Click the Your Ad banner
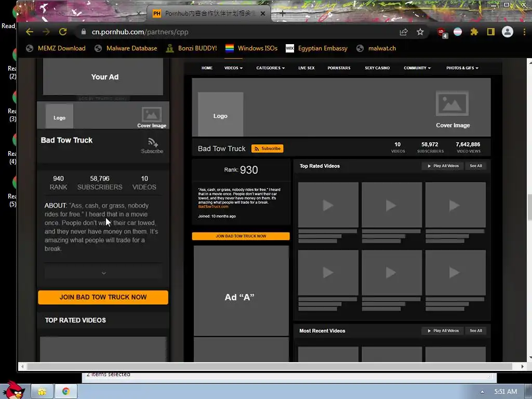Viewport: 532px width, 399px height. point(103,77)
